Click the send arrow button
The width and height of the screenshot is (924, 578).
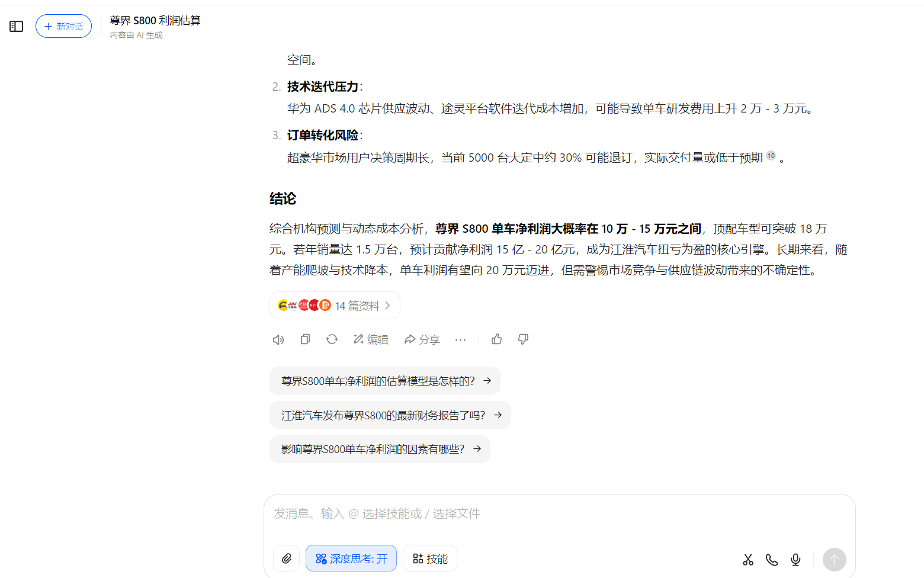coord(834,559)
